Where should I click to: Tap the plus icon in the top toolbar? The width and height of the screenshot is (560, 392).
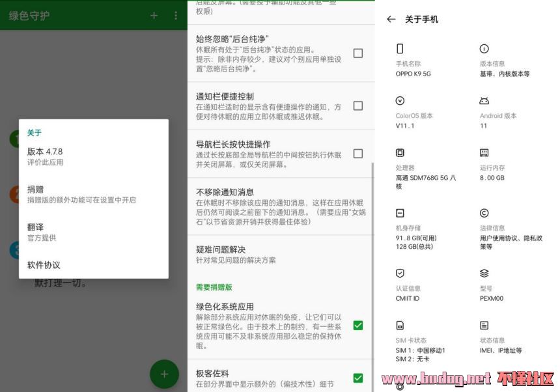click(154, 16)
